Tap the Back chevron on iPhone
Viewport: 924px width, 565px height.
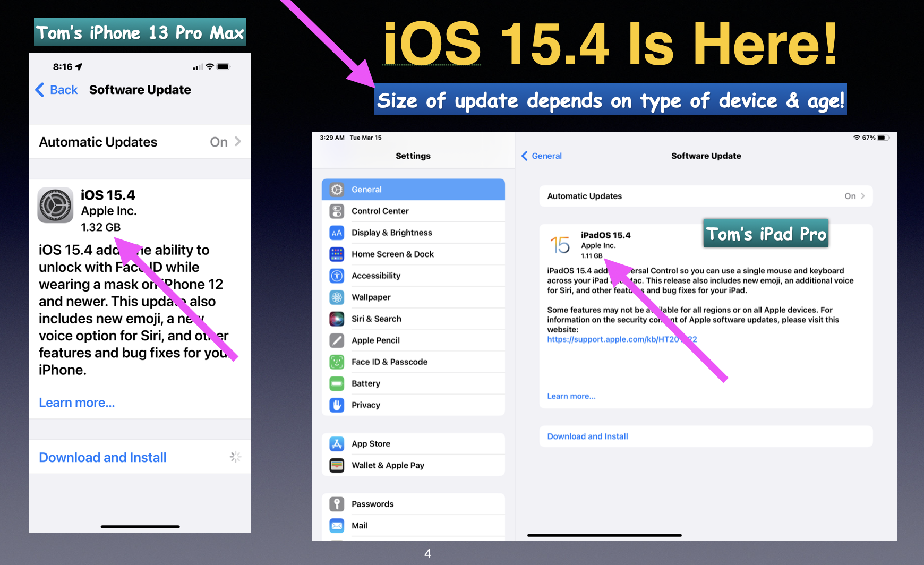pos(40,90)
